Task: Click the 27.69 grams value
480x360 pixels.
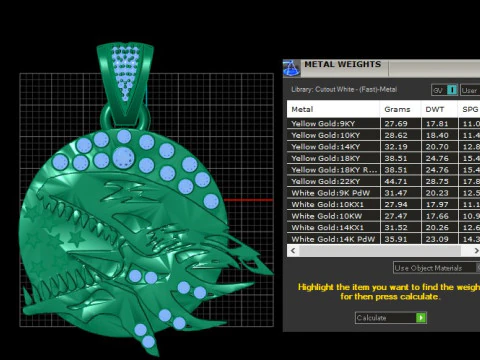Action: tap(396, 124)
